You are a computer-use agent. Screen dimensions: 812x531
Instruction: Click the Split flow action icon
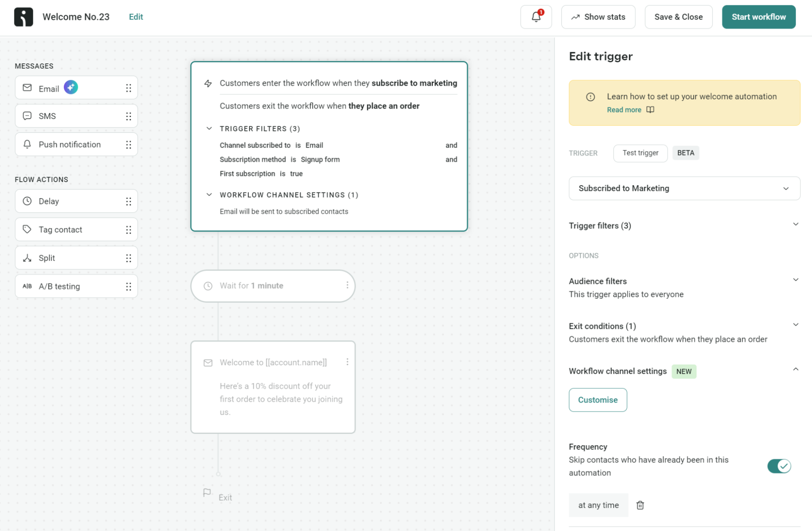[27, 258]
